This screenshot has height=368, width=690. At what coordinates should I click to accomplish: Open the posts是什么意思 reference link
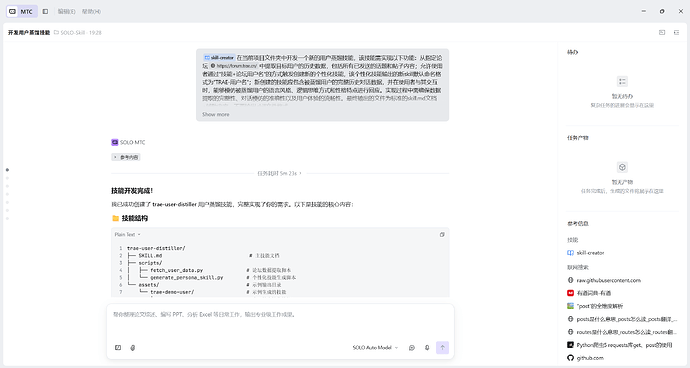(627, 319)
